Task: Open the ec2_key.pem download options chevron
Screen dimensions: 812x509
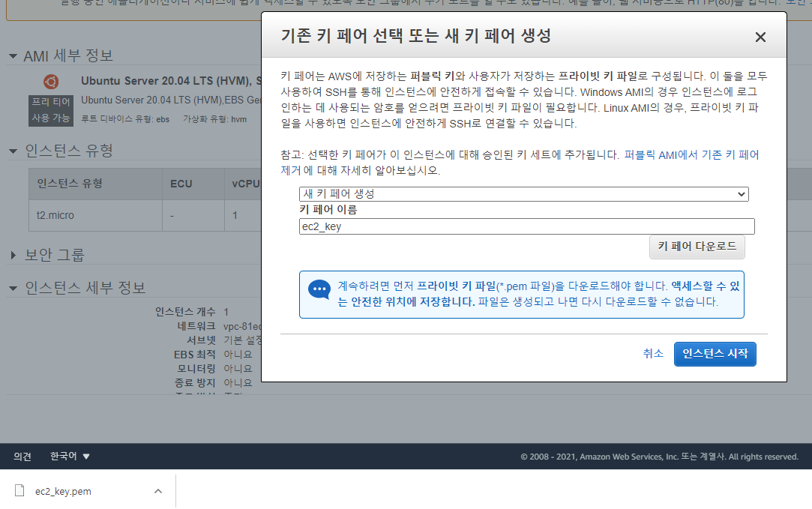Action: click(x=158, y=491)
